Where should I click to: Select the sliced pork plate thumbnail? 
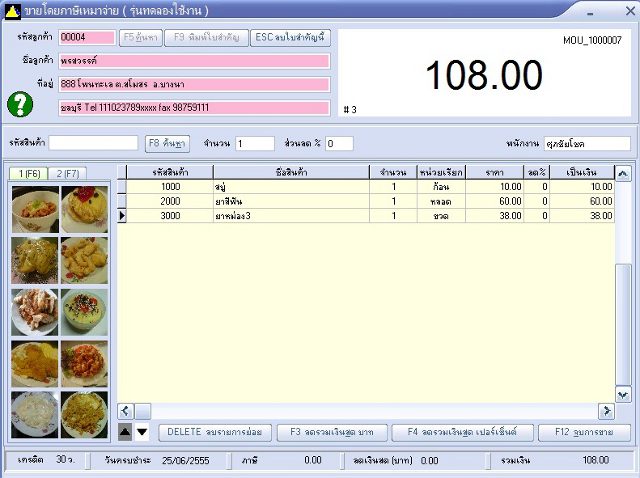[x=35, y=312]
